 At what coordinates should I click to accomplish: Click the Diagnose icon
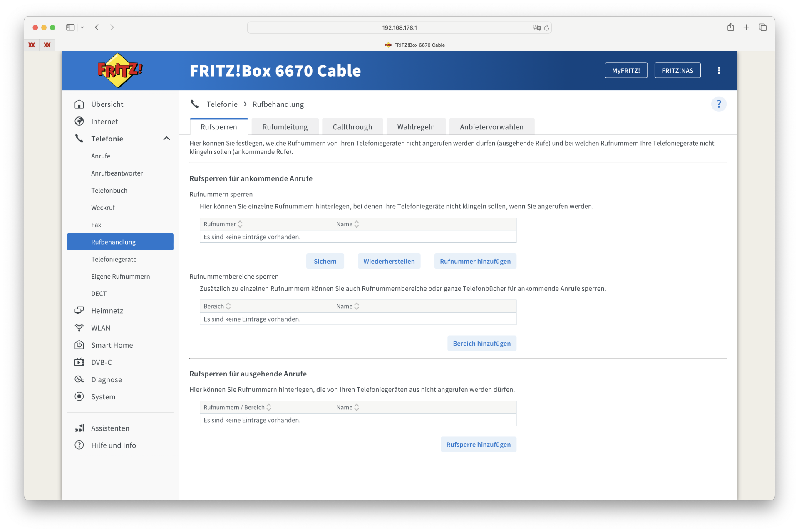click(x=79, y=379)
